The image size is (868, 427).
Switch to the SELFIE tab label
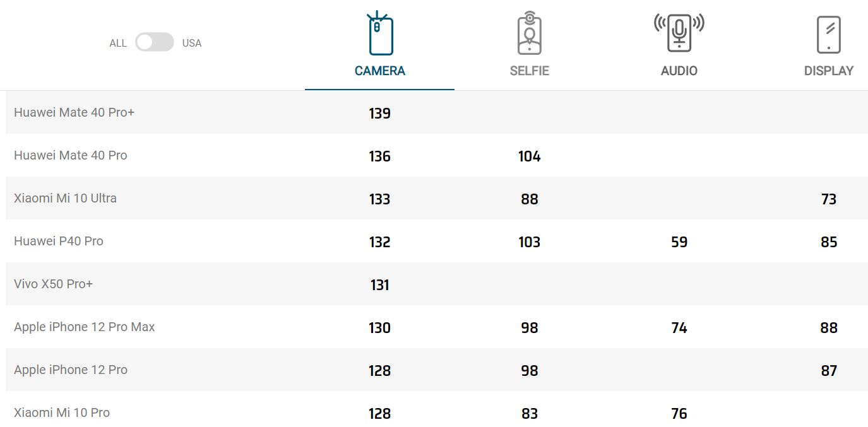coord(529,71)
